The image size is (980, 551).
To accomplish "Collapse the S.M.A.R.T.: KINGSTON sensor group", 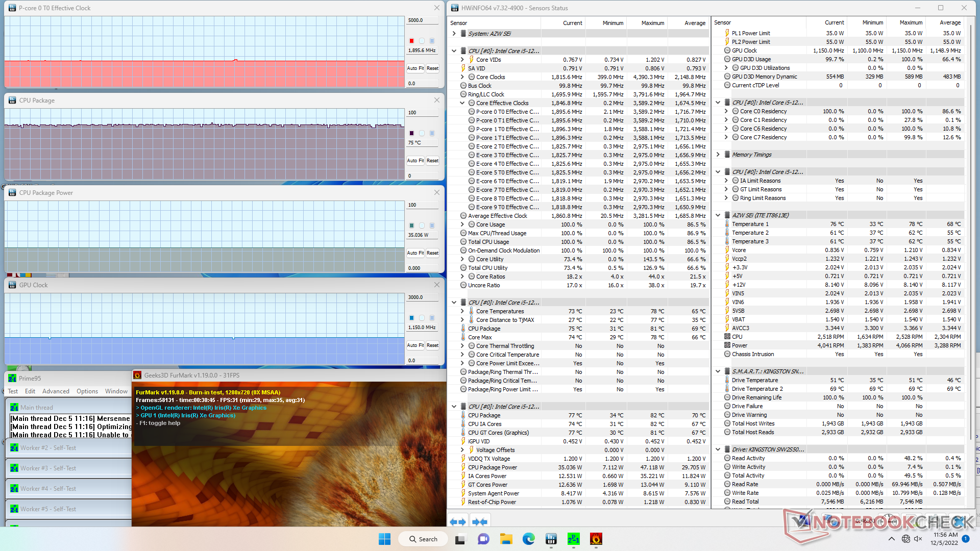I will click(x=718, y=371).
